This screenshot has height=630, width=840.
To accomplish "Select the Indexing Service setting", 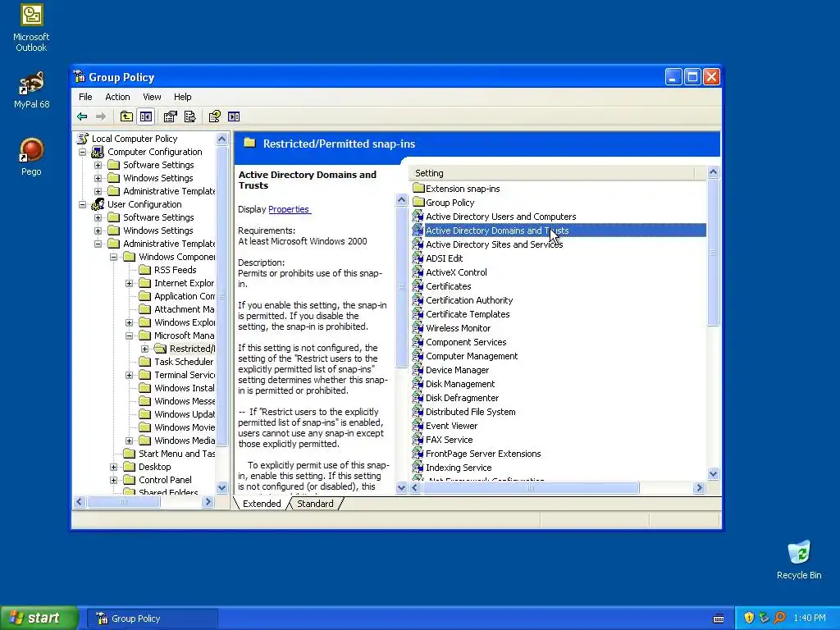I will coord(459,467).
